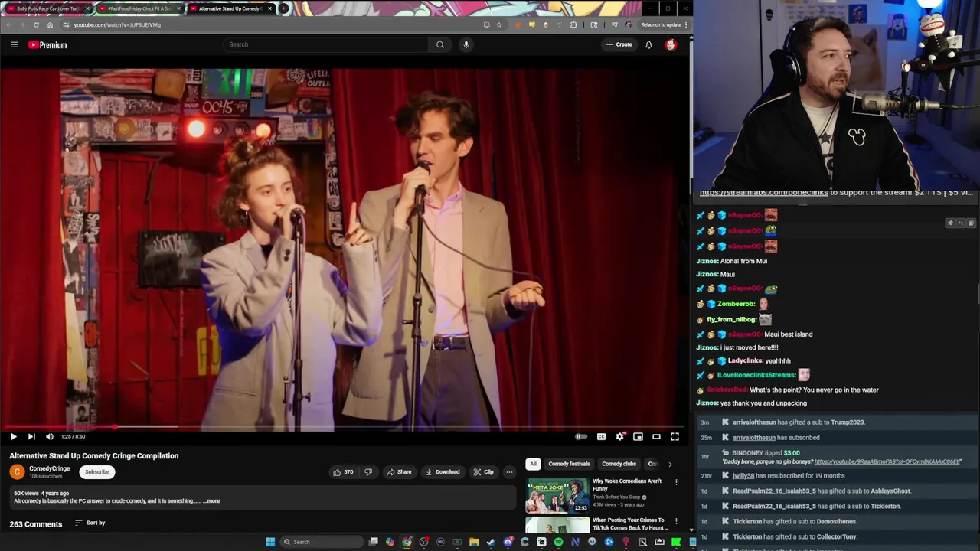Switch to the #FastFoodFriday Chick Fil A tab
The image size is (980, 551).
[140, 8]
